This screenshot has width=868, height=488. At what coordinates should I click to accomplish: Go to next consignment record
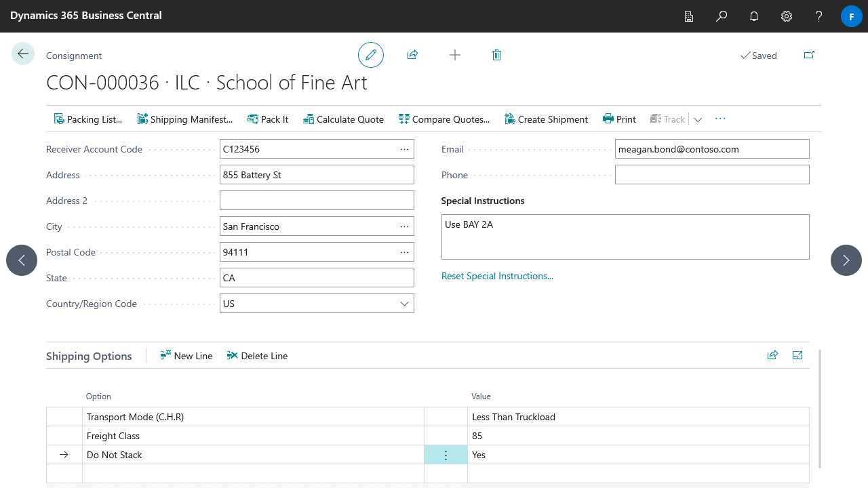coord(846,260)
